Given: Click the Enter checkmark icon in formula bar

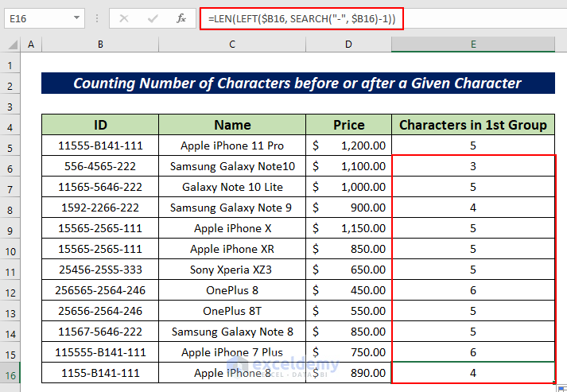Looking at the screenshot, I should (x=152, y=17).
